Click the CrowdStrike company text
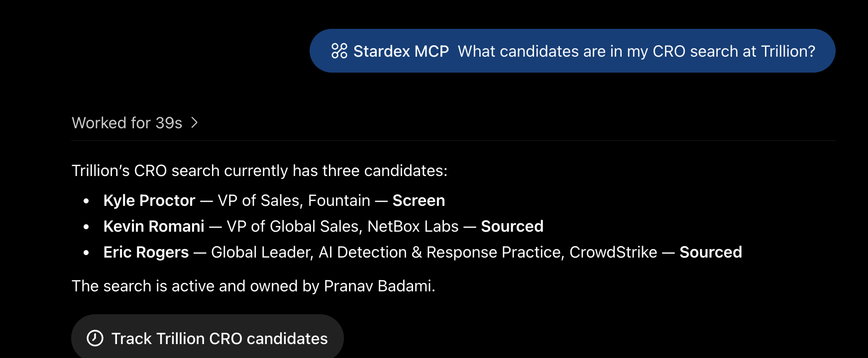868x358 pixels. point(613,252)
